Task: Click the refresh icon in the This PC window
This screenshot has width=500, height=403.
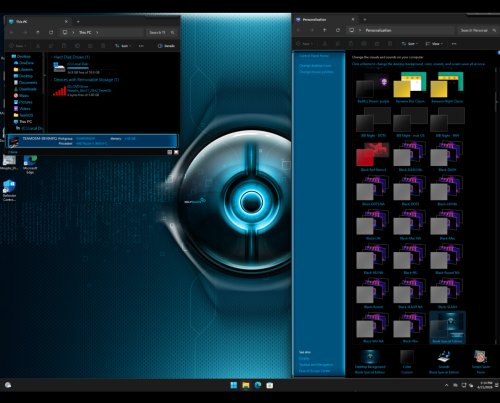Action: pos(51,32)
